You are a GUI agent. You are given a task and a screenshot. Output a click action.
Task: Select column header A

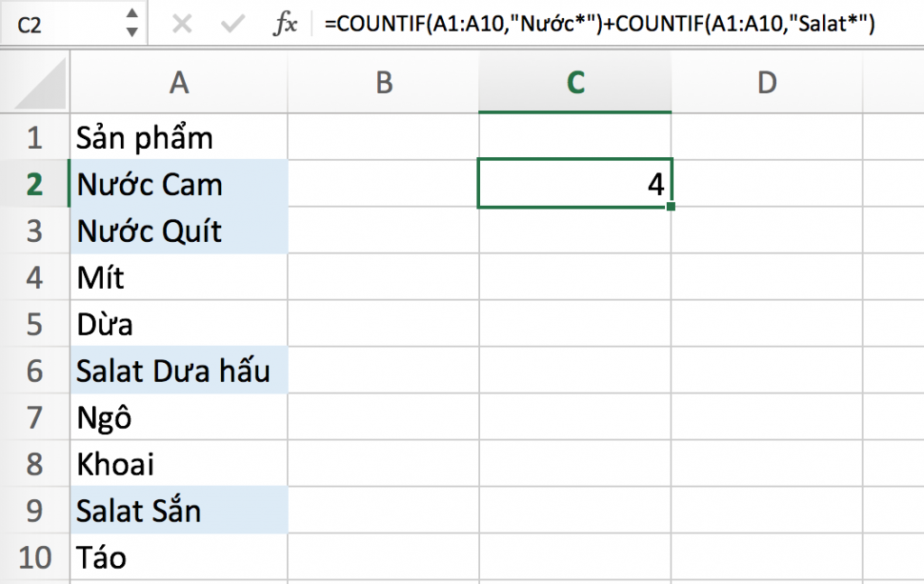click(x=178, y=81)
